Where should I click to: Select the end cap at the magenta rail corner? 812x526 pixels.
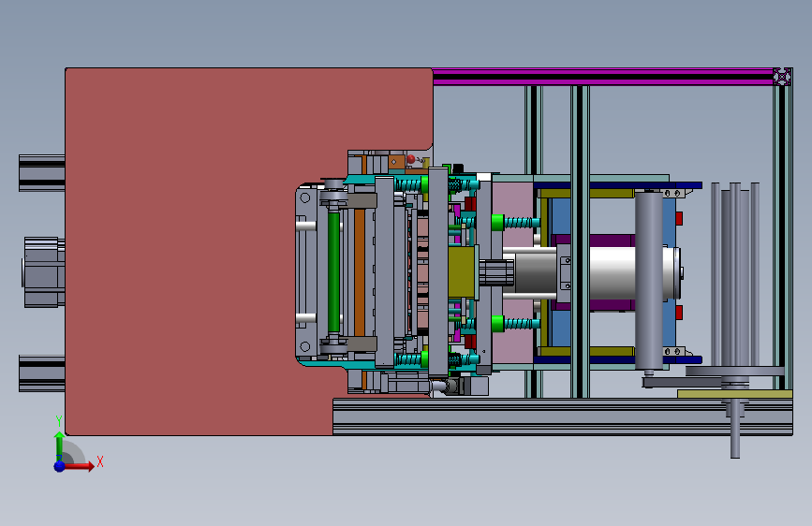coord(782,76)
